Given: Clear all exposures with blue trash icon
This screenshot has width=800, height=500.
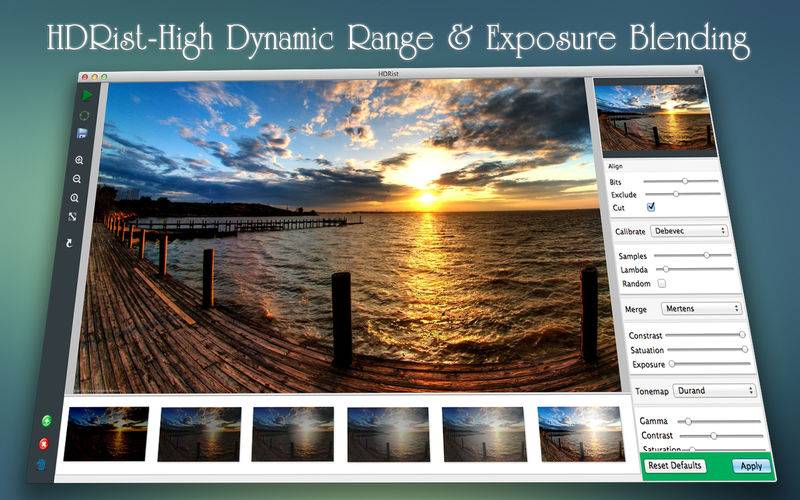Looking at the screenshot, I should pyautogui.click(x=41, y=464).
